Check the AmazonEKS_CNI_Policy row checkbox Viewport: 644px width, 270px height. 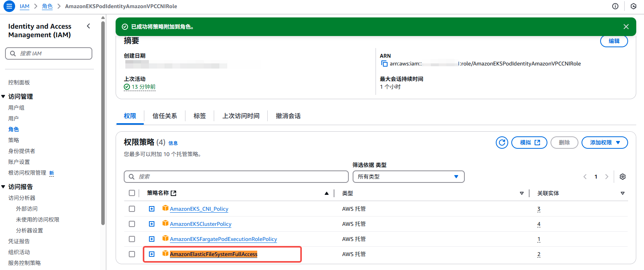[x=132, y=209]
